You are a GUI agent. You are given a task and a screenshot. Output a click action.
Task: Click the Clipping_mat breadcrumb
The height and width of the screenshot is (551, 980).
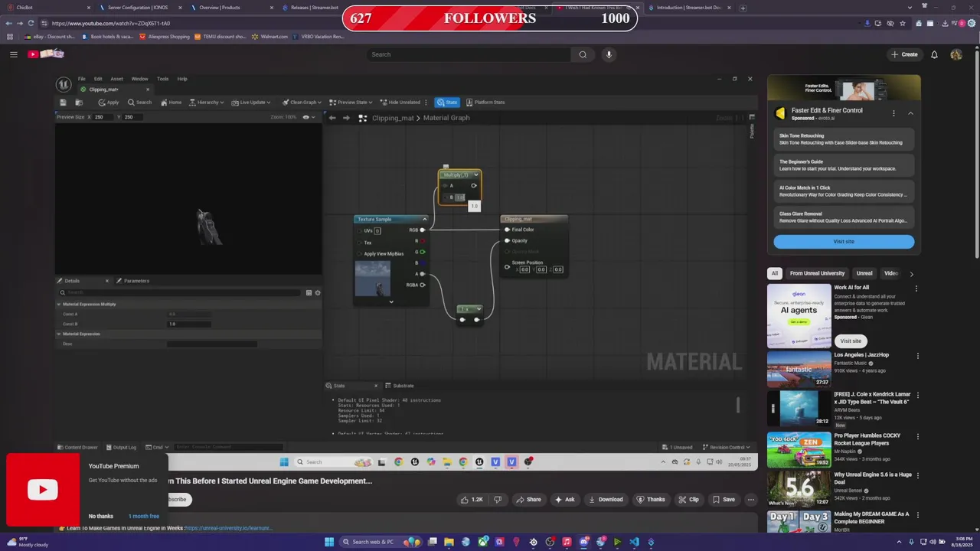393,118
